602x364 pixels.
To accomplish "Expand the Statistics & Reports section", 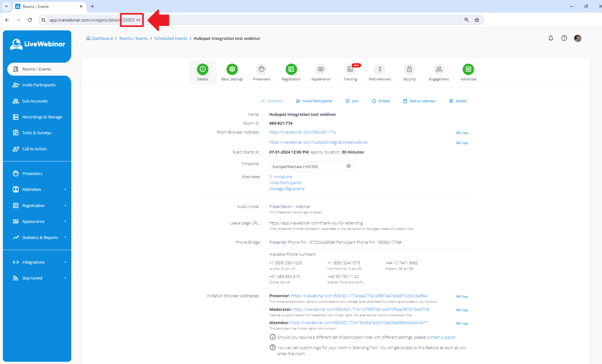I will (x=40, y=237).
